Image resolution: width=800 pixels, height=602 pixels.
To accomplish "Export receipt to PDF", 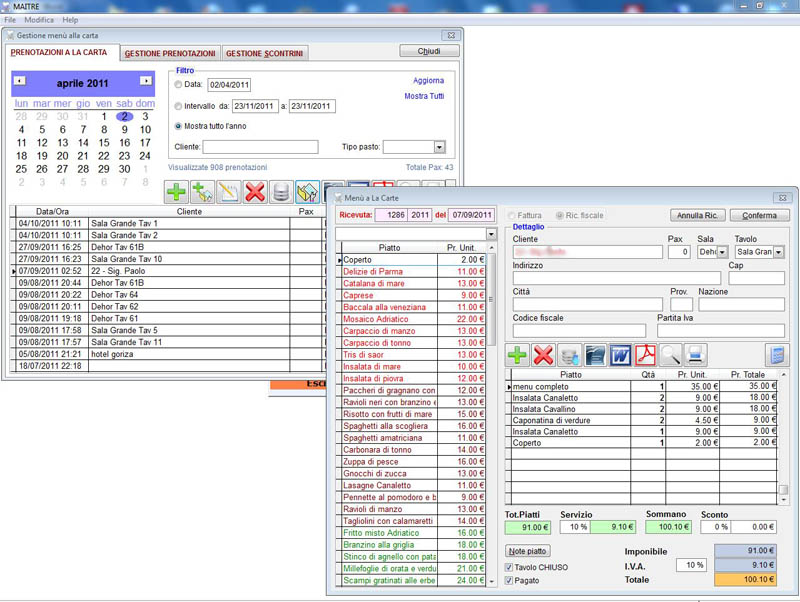I will [x=645, y=355].
